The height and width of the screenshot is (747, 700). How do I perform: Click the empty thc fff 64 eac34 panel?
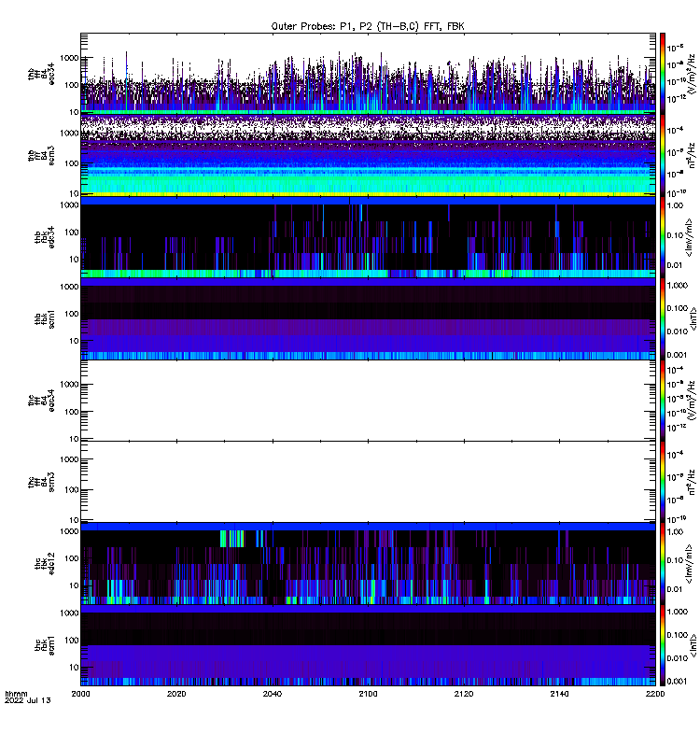click(368, 401)
